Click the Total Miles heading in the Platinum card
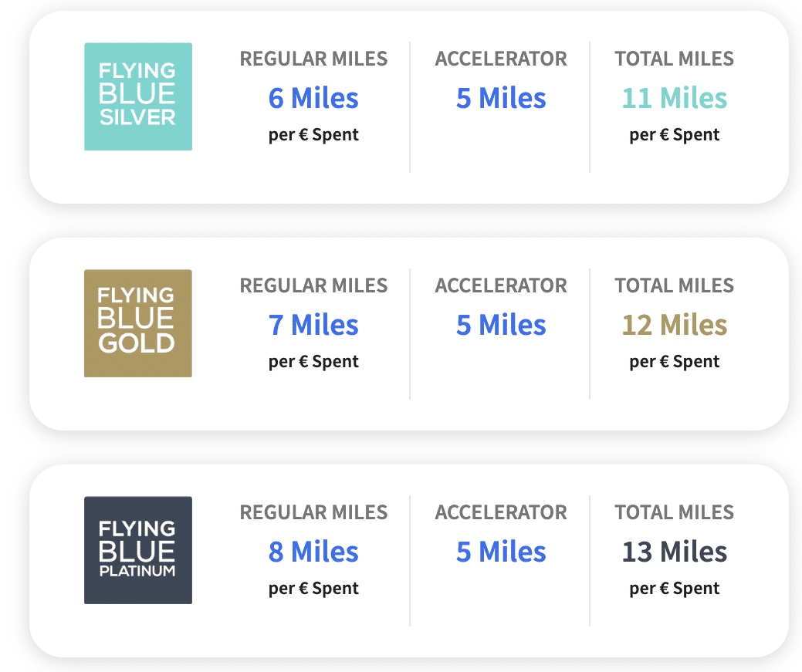802x672 pixels. point(674,512)
